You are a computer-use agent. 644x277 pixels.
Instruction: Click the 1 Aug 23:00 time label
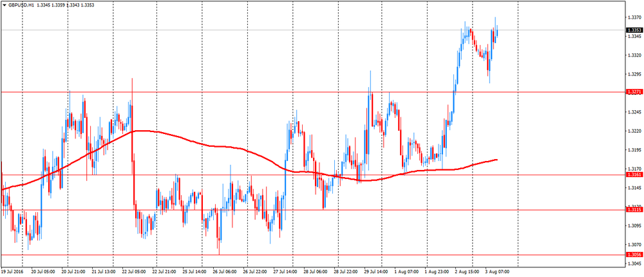pos(437,272)
